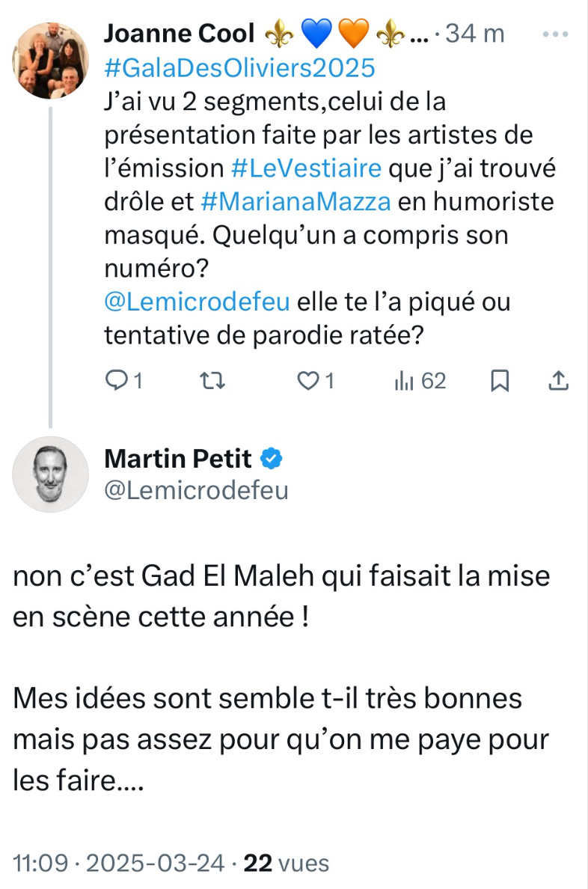
Task: Open the #LeVestiaire hashtag link
Action: click(x=306, y=168)
